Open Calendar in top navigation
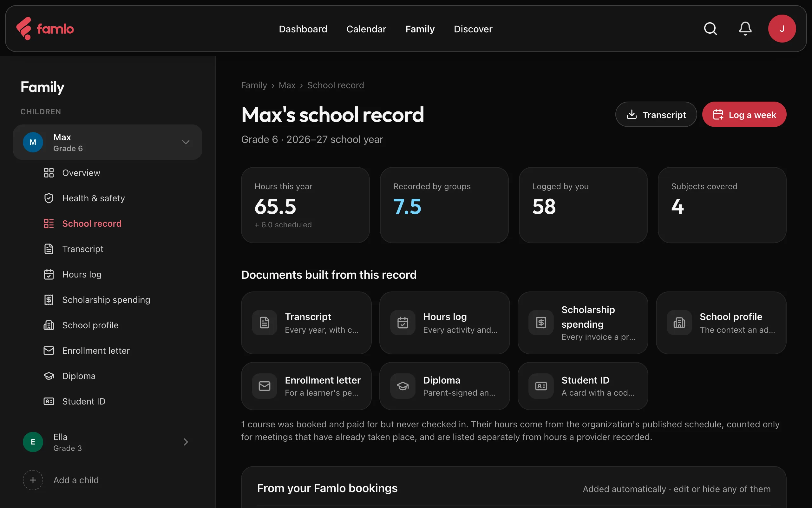The width and height of the screenshot is (812, 508). coord(366,29)
